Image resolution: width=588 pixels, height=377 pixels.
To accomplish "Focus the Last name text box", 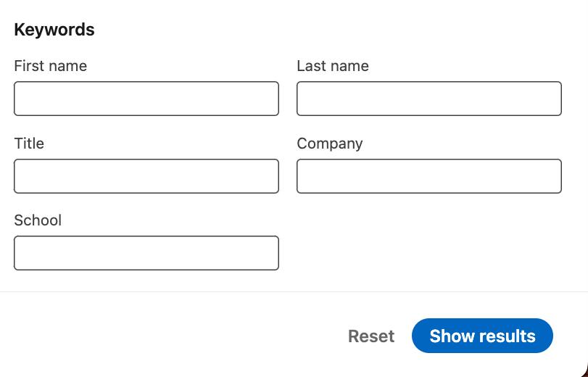I will [428, 99].
